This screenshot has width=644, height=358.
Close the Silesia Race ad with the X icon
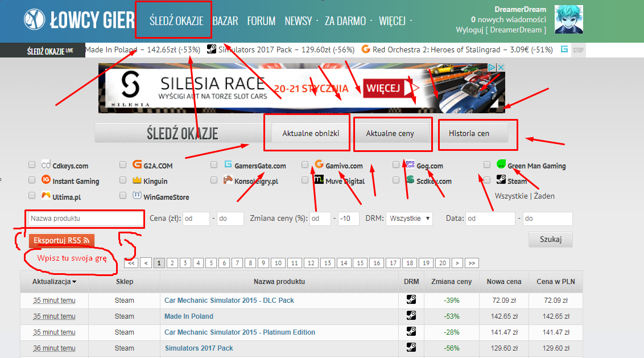coord(501,67)
